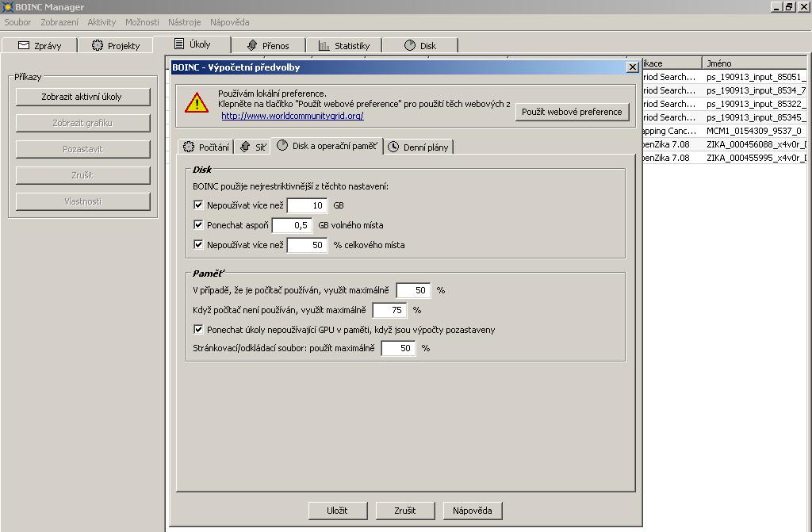Click the Počítání tab gear icon

[x=189, y=147]
